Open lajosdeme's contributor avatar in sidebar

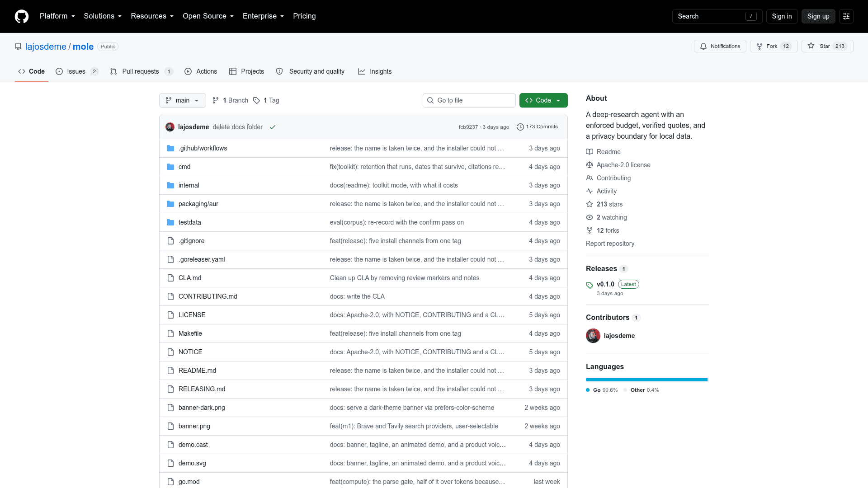click(x=593, y=336)
